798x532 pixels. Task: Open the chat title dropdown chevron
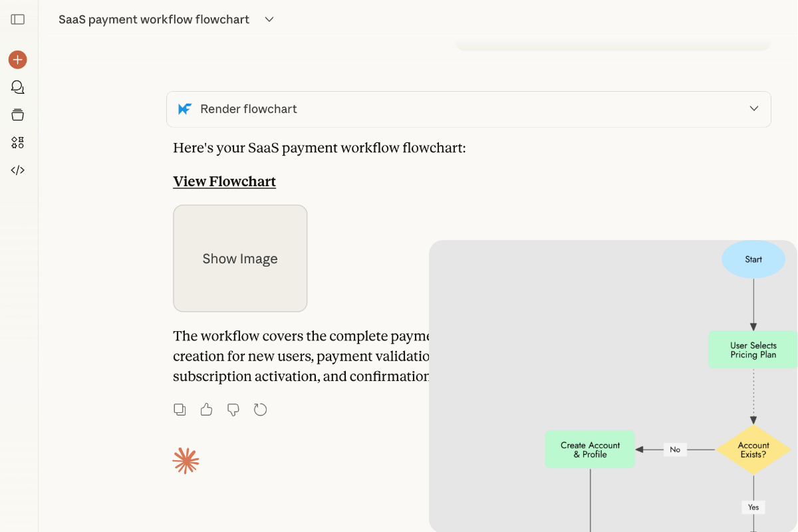269,19
